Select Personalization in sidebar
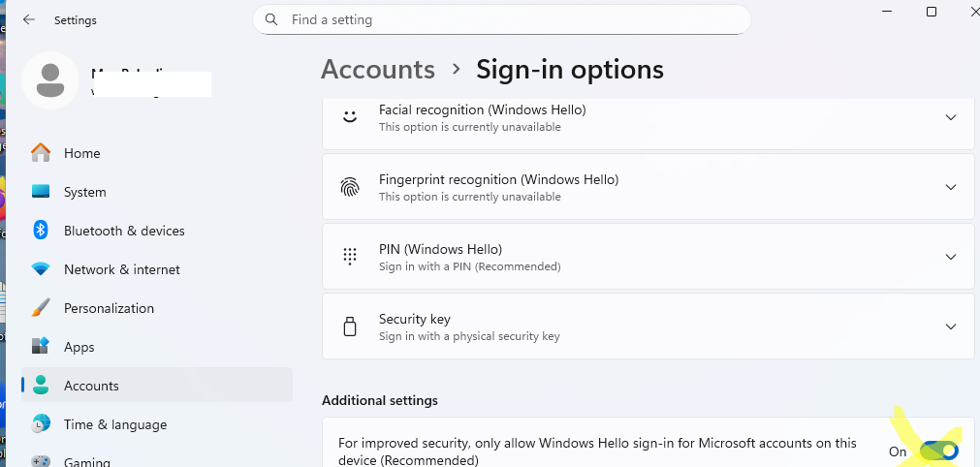 point(156,308)
